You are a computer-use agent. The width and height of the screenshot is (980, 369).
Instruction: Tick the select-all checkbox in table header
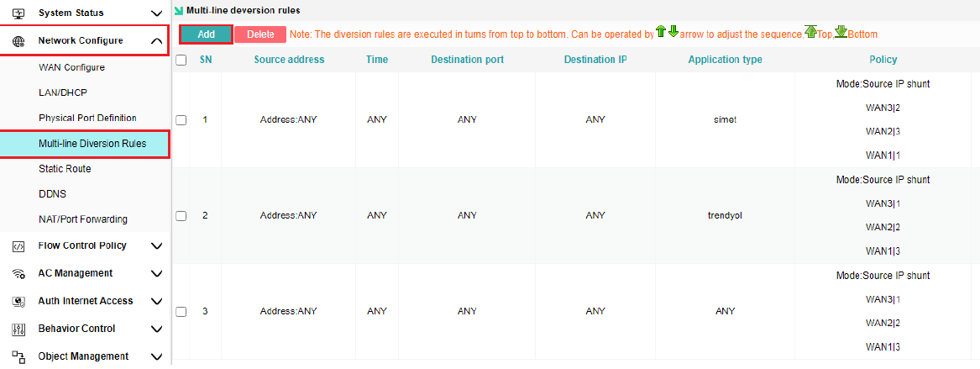181,61
